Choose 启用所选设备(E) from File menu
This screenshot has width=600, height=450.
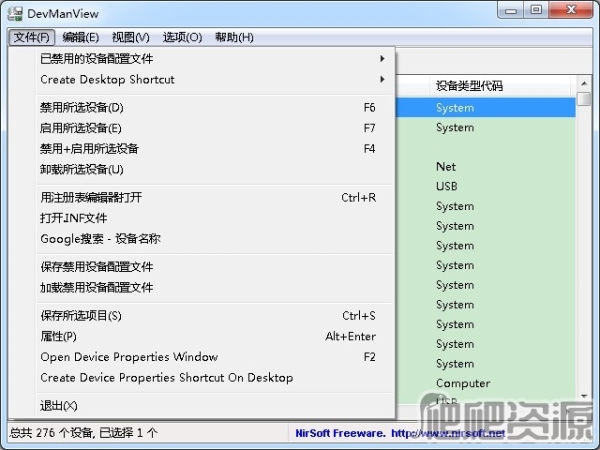coord(81,128)
